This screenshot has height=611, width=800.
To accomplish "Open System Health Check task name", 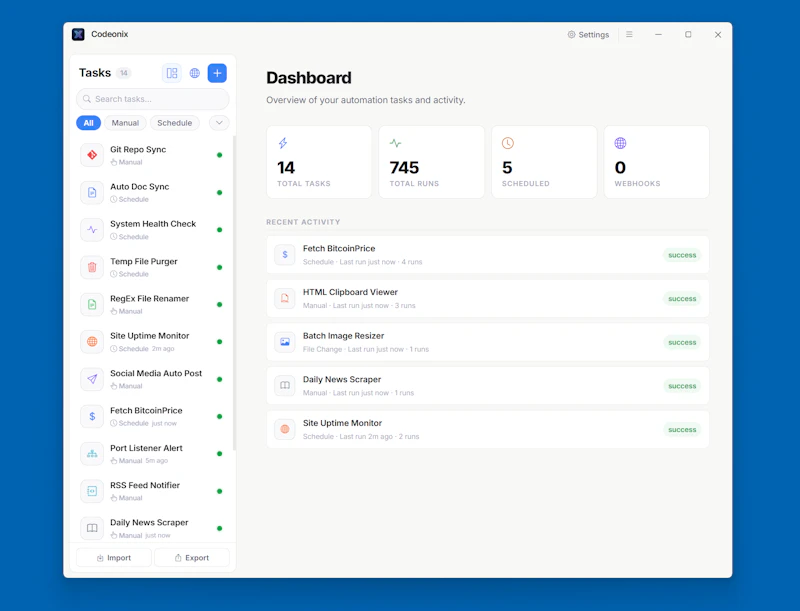I will 153,224.
